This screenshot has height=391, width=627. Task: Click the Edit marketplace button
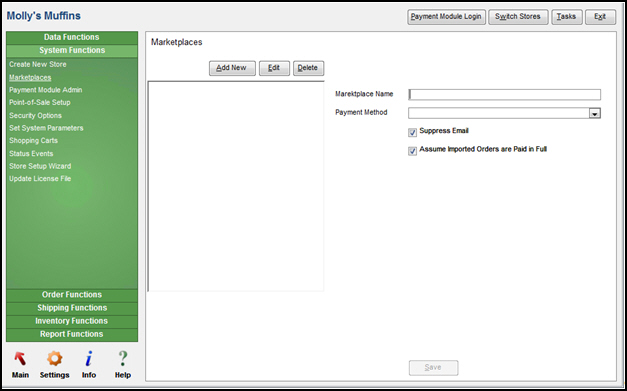point(274,68)
